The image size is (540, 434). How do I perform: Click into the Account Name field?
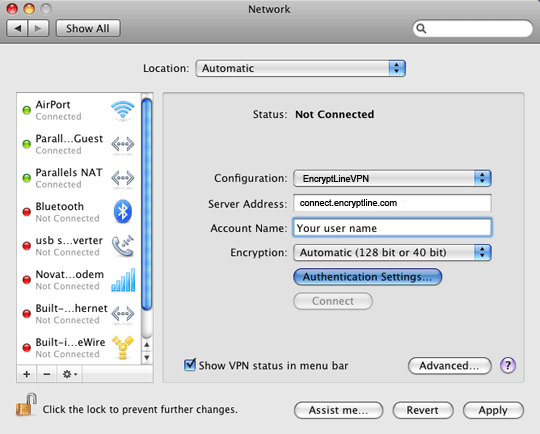tap(392, 228)
